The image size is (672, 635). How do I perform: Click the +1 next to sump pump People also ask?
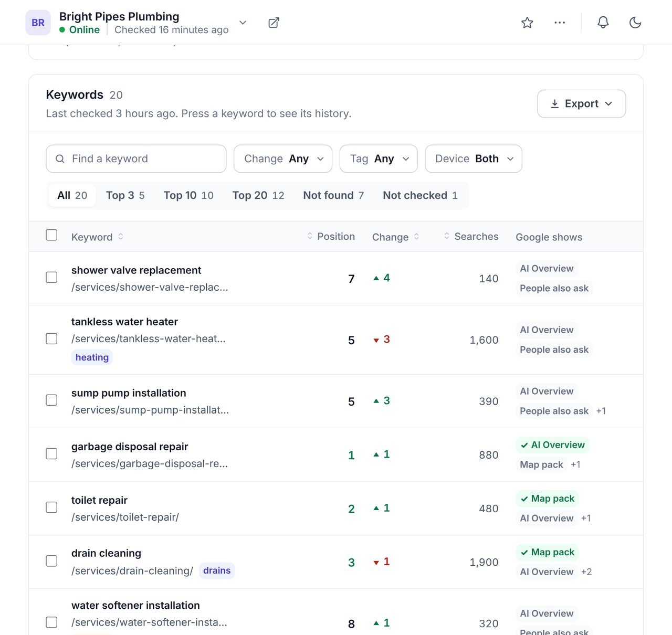601,411
